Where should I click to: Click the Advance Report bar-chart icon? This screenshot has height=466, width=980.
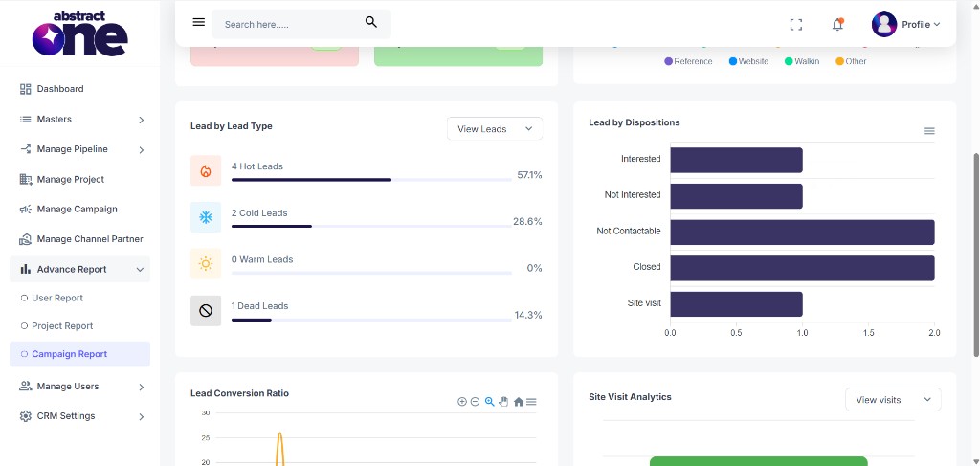[x=26, y=269]
